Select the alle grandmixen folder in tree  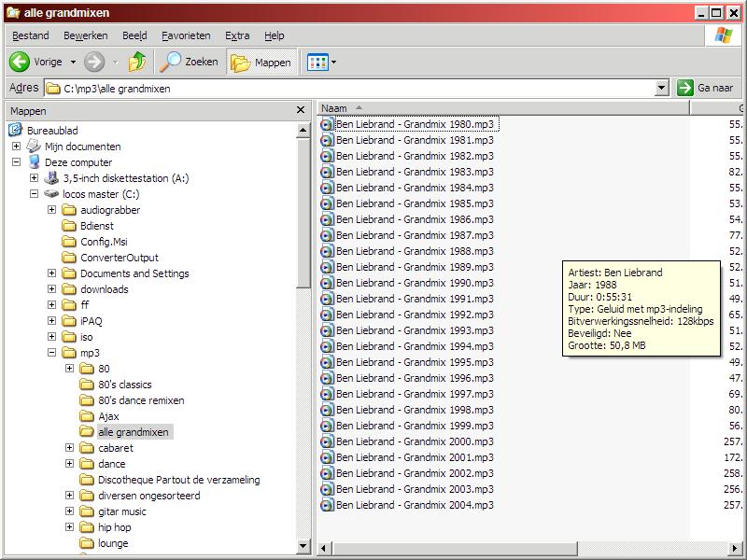click(x=134, y=432)
